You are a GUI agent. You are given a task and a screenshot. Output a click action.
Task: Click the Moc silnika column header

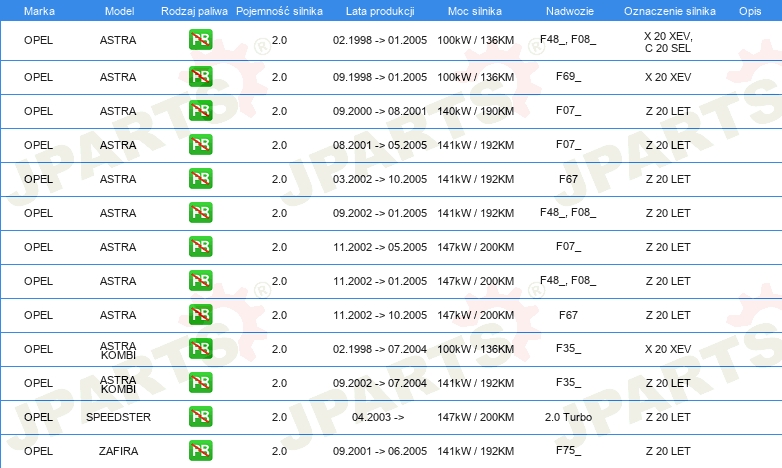[475, 11]
